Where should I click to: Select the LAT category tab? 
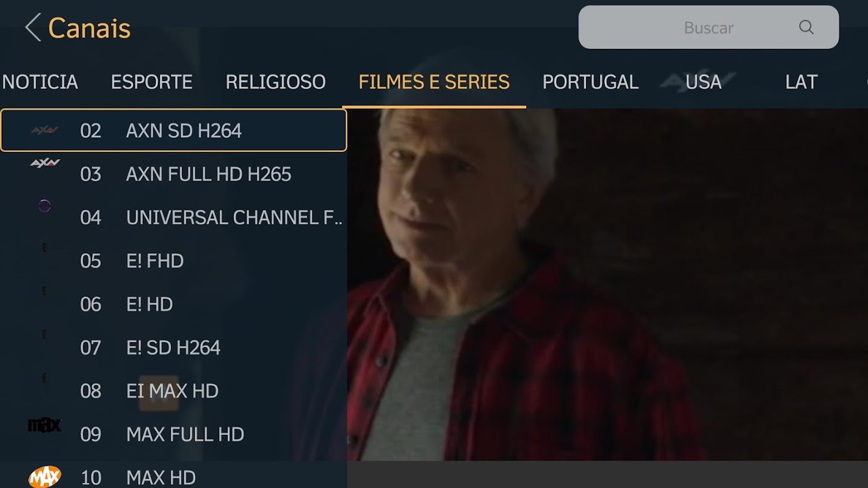[x=801, y=82]
